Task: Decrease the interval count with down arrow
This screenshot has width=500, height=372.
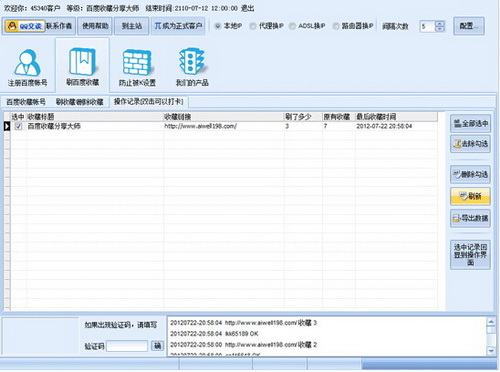Action: pos(440,29)
